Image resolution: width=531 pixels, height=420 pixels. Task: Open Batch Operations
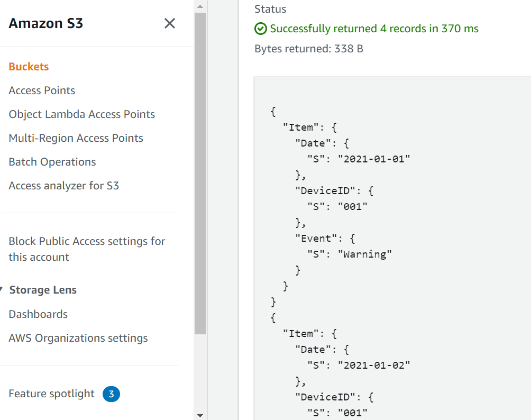[x=52, y=162]
